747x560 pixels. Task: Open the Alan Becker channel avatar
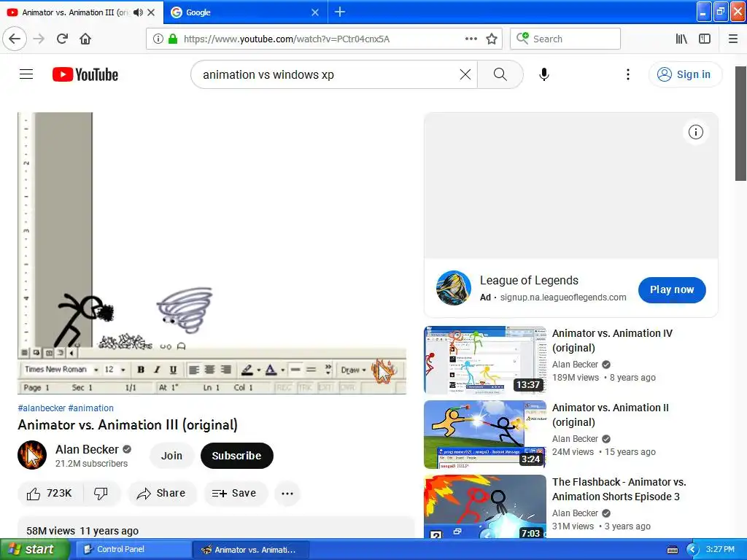[32, 455]
